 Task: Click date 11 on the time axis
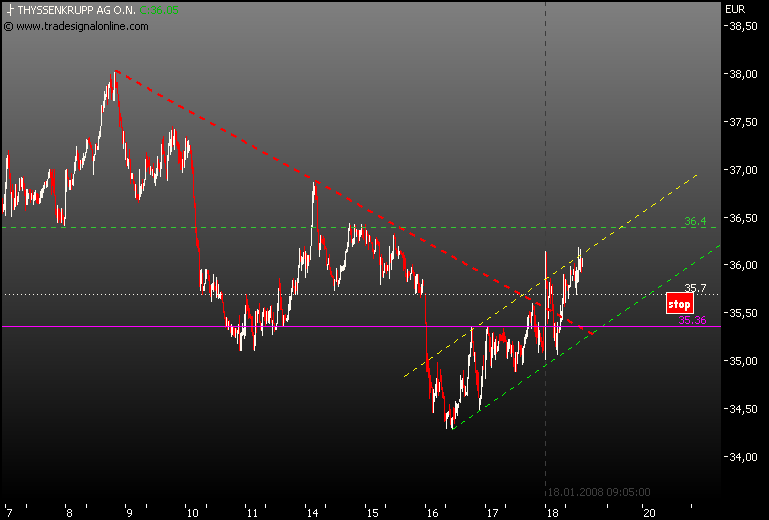pos(251,512)
